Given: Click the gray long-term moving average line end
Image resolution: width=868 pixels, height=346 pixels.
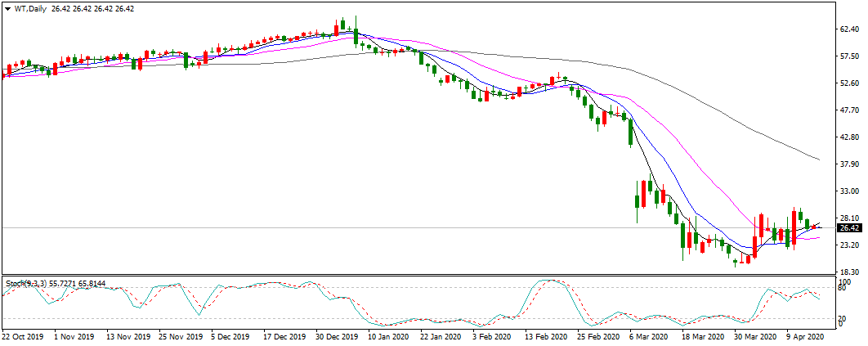Looking at the screenshot, I should (817, 159).
